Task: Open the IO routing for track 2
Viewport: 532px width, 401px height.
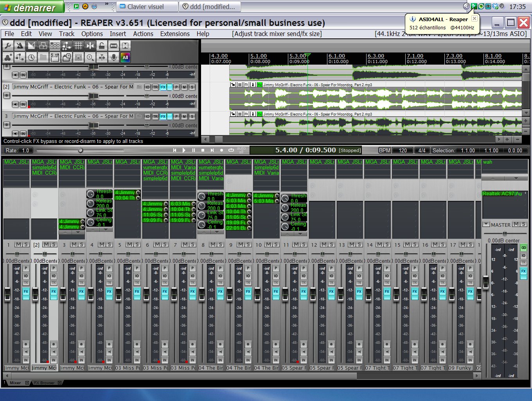Action: (x=147, y=87)
